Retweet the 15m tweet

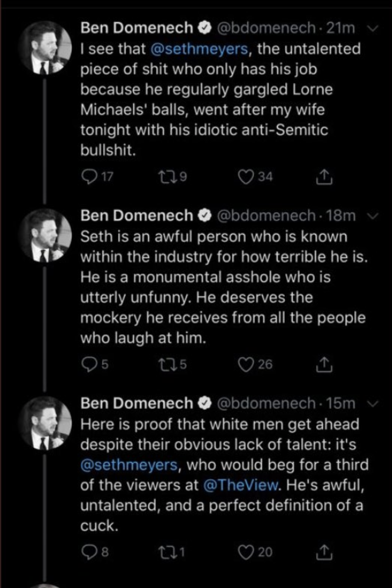pyautogui.click(x=165, y=551)
